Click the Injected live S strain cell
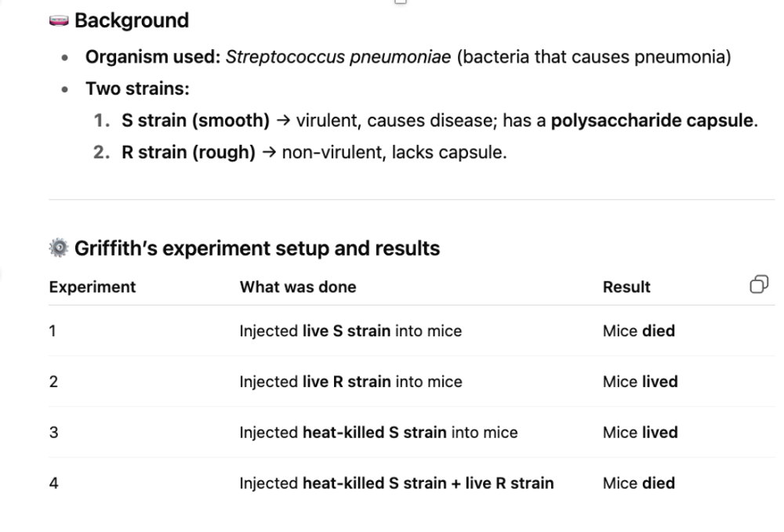 pos(350,331)
